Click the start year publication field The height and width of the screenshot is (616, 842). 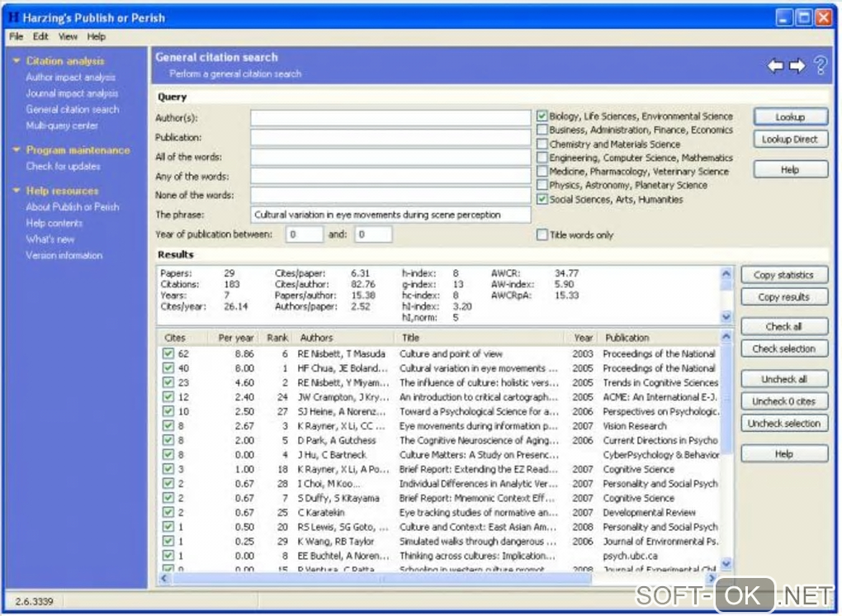pos(305,235)
